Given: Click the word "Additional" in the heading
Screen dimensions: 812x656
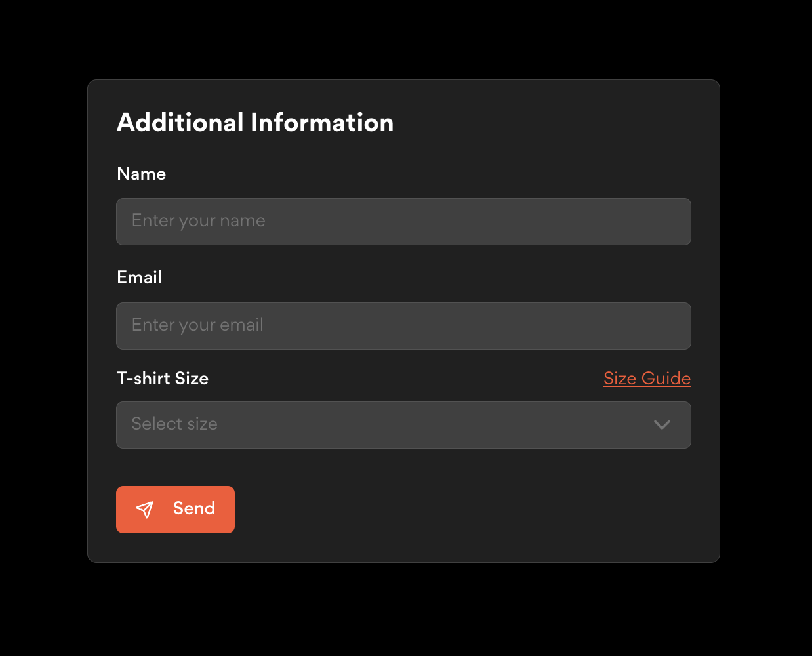Looking at the screenshot, I should (x=180, y=123).
